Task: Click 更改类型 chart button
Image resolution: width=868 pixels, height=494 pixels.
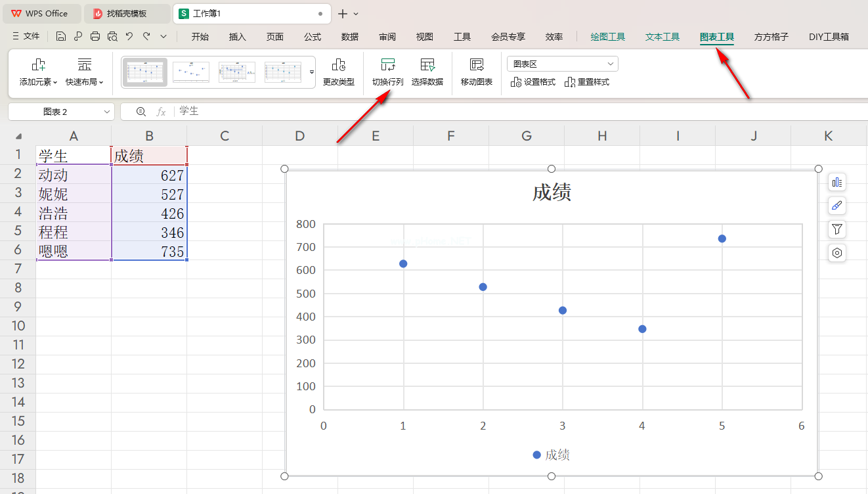Action: pyautogui.click(x=339, y=73)
